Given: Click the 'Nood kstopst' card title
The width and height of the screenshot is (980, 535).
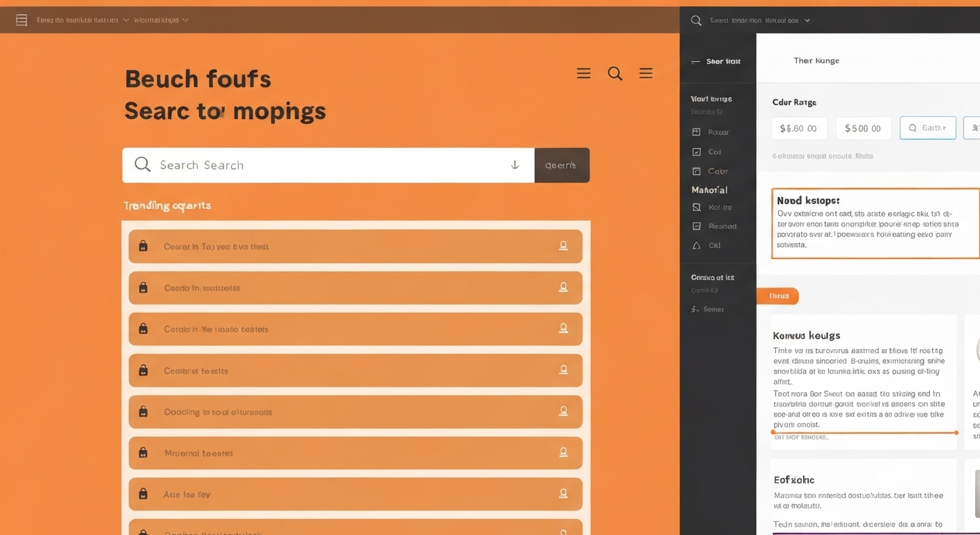Looking at the screenshot, I should click(x=808, y=201).
